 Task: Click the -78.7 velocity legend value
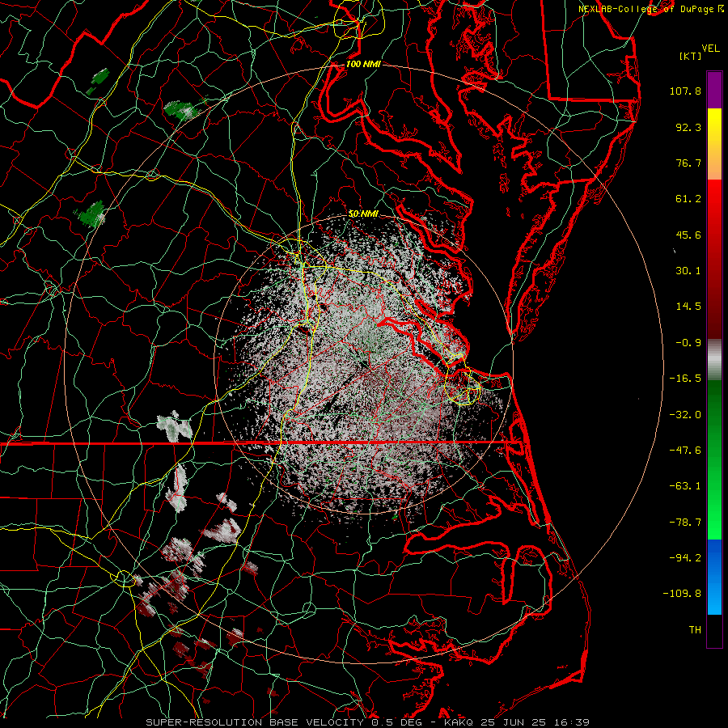pyautogui.click(x=685, y=523)
